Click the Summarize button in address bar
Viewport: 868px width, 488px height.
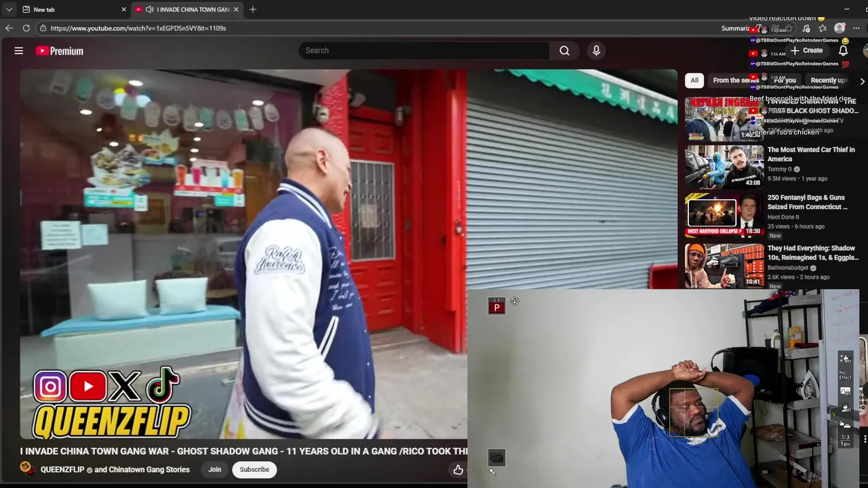tap(735, 28)
